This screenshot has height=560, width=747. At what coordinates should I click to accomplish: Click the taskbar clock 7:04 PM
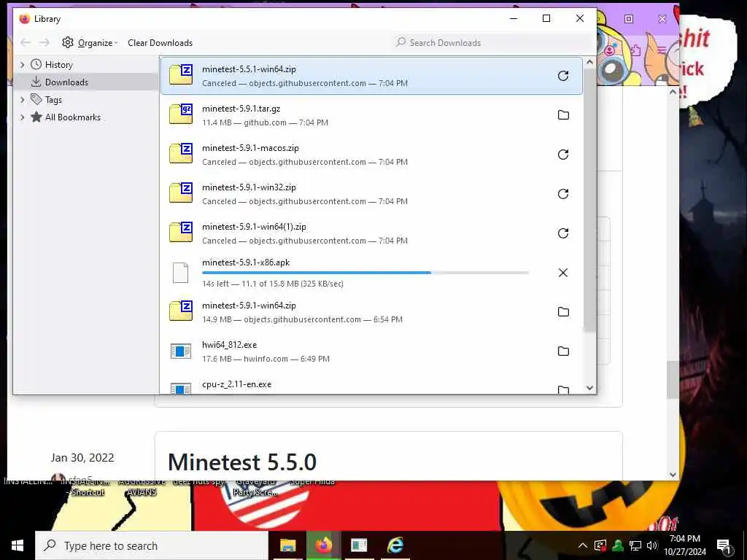684,539
